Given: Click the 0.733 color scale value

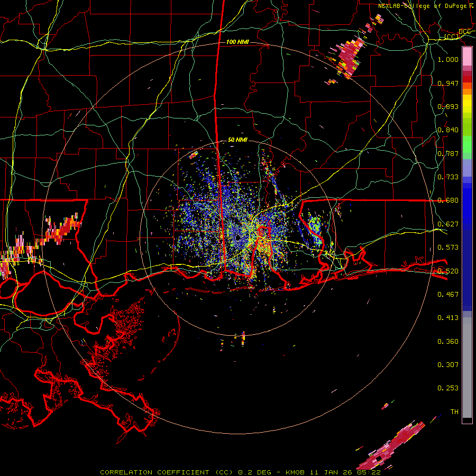Looking at the screenshot, I should [448, 177].
